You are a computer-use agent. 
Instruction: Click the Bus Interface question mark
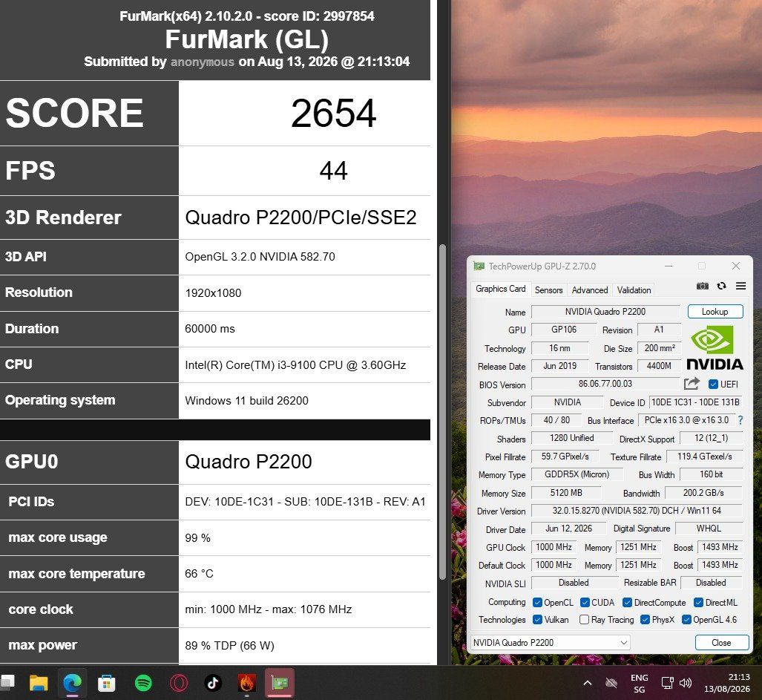[x=740, y=420]
